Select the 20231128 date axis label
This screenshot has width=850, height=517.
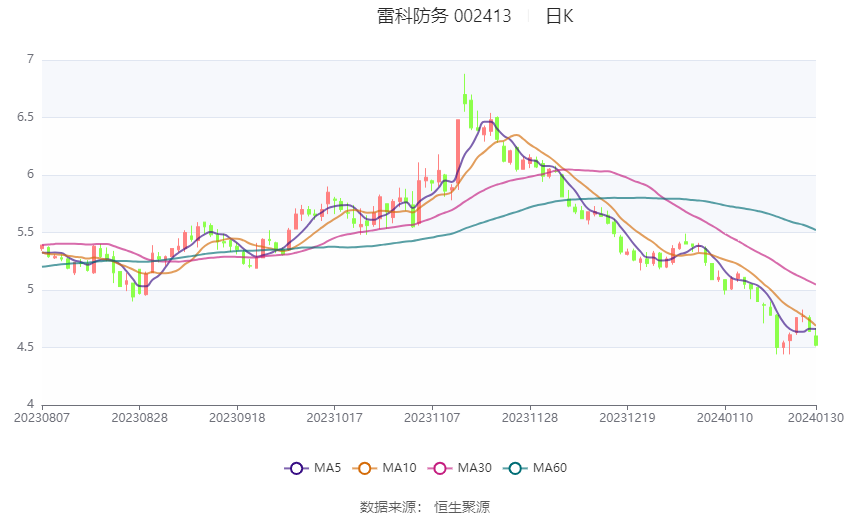[530, 418]
